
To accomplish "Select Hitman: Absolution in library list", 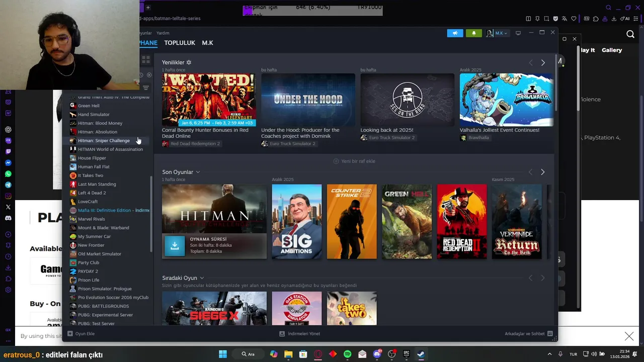I will (97, 132).
